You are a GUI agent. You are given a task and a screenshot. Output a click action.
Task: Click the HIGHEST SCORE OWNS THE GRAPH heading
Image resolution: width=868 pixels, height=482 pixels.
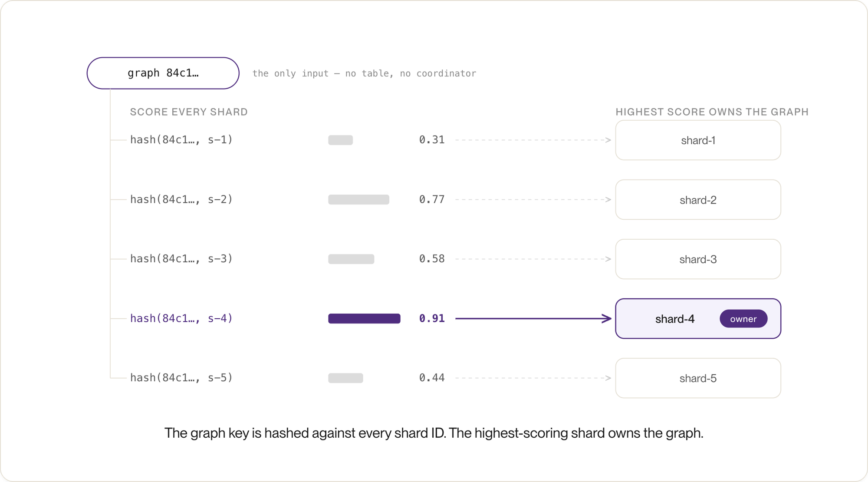pos(712,112)
